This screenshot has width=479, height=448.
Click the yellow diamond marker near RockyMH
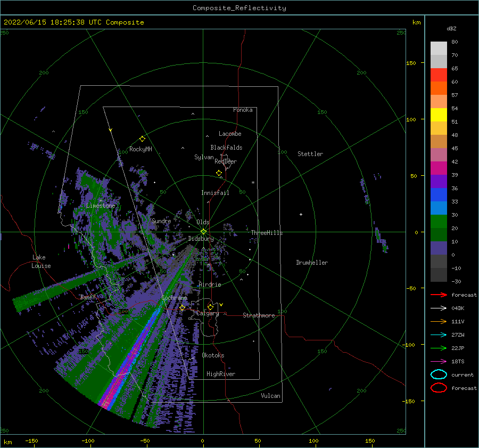(142, 139)
